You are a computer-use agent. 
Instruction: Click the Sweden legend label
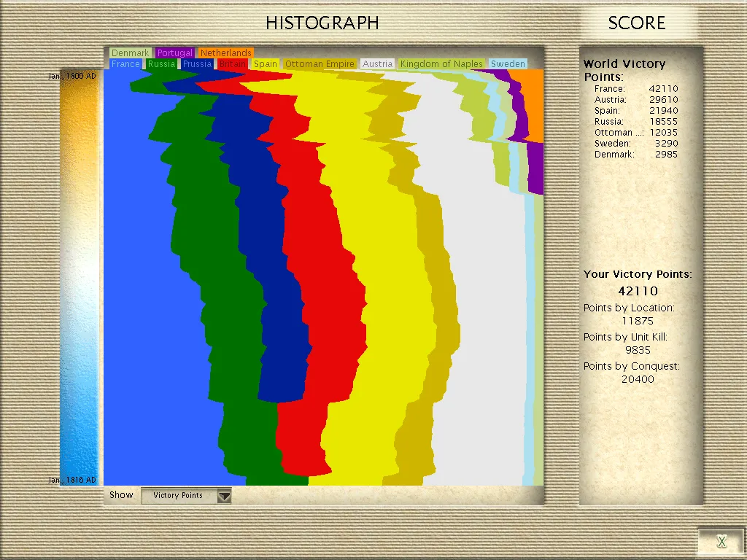pos(508,64)
